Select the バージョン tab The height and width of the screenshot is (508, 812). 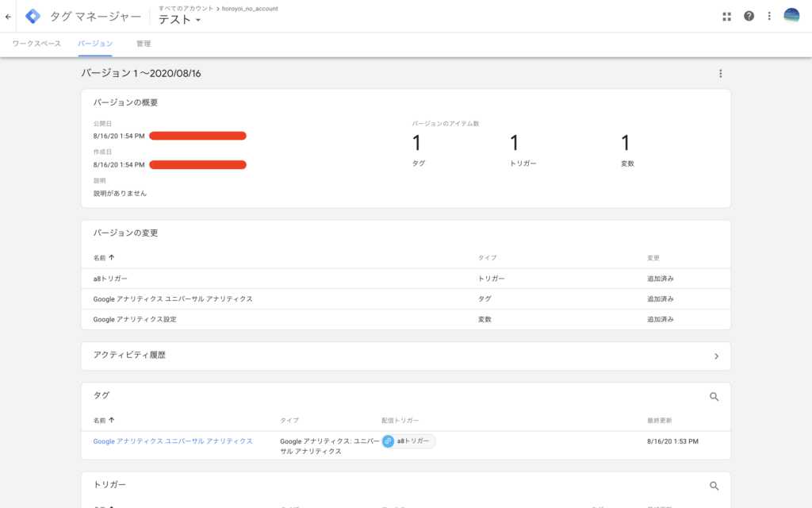95,44
